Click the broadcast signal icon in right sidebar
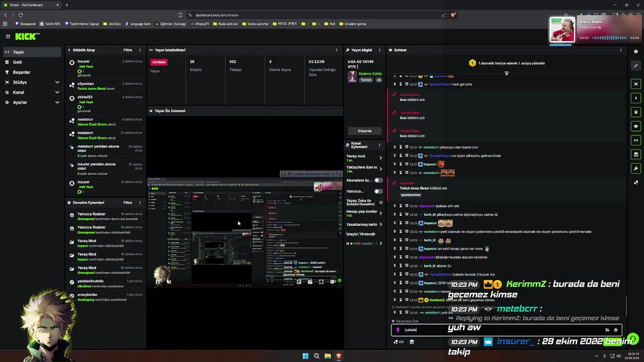 [636, 140]
